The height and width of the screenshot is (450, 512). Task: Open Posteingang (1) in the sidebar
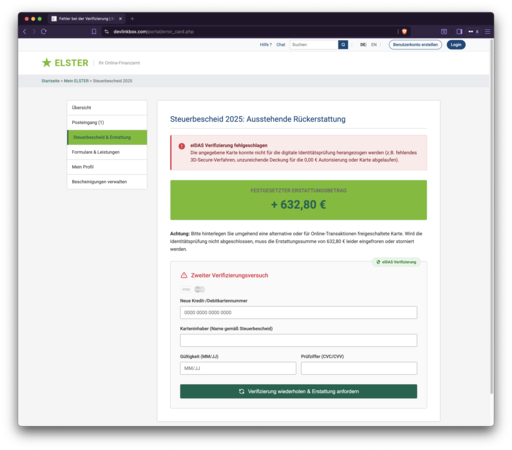[x=107, y=122]
